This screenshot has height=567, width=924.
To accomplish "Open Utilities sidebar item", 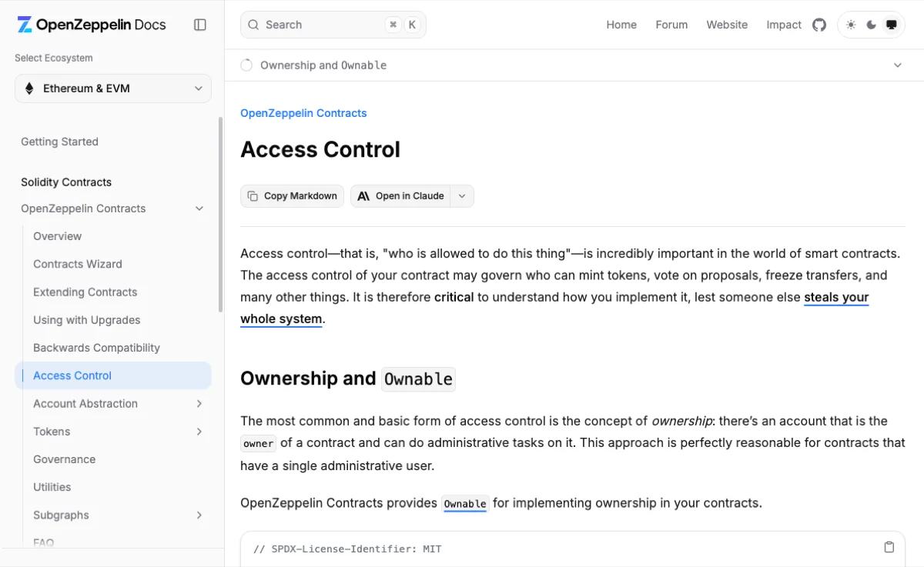I will [x=52, y=487].
